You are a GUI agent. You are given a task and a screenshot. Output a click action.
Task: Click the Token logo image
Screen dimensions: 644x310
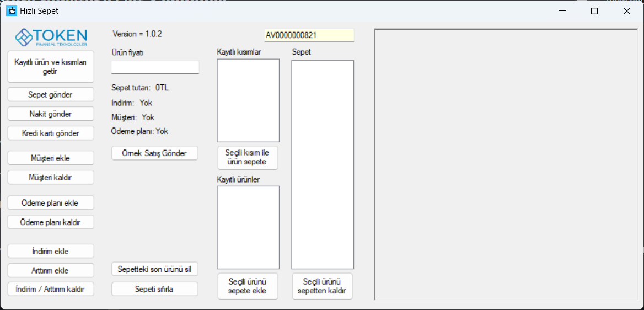tap(51, 37)
